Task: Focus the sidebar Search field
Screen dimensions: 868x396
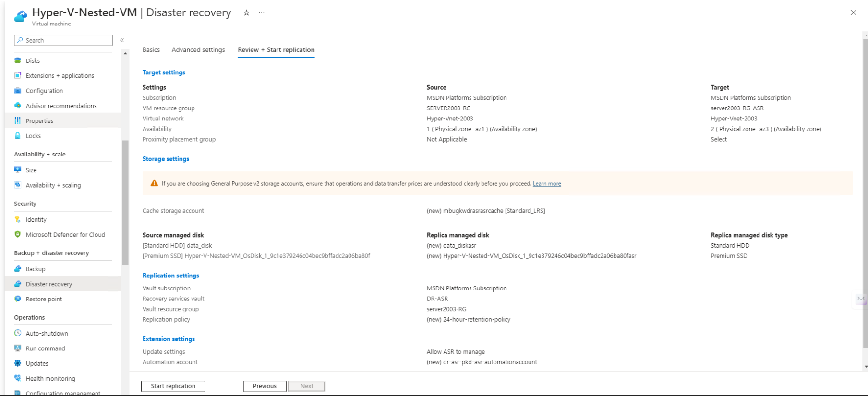Action: (x=63, y=40)
